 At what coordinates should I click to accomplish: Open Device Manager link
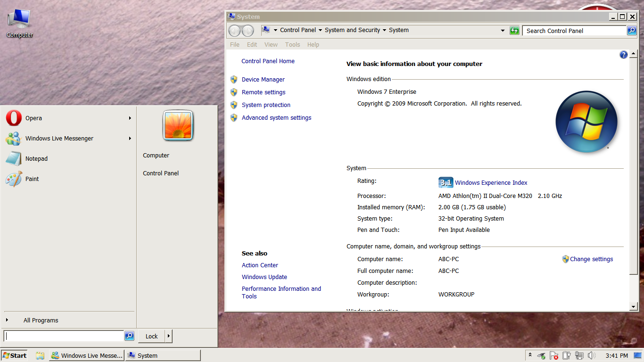pyautogui.click(x=263, y=80)
